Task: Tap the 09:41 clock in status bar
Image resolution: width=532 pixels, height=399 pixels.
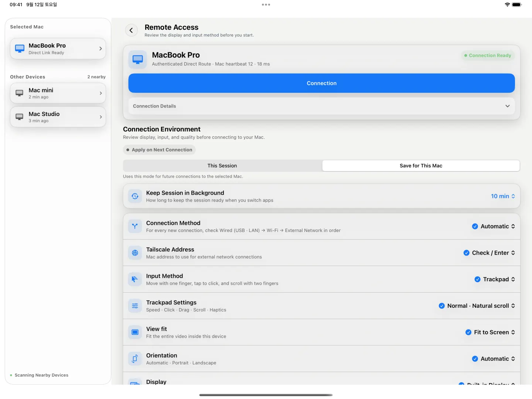Action: [x=16, y=5]
